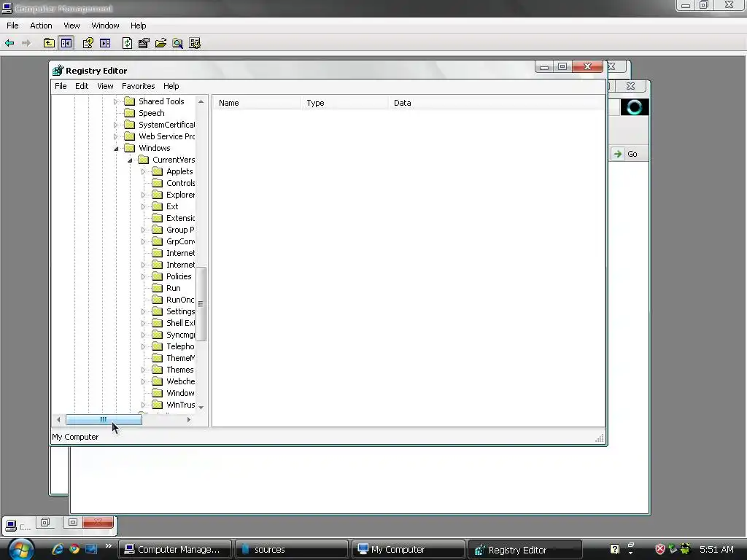Expand the Themes registry key
This screenshot has height=560, width=747.
[144, 370]
